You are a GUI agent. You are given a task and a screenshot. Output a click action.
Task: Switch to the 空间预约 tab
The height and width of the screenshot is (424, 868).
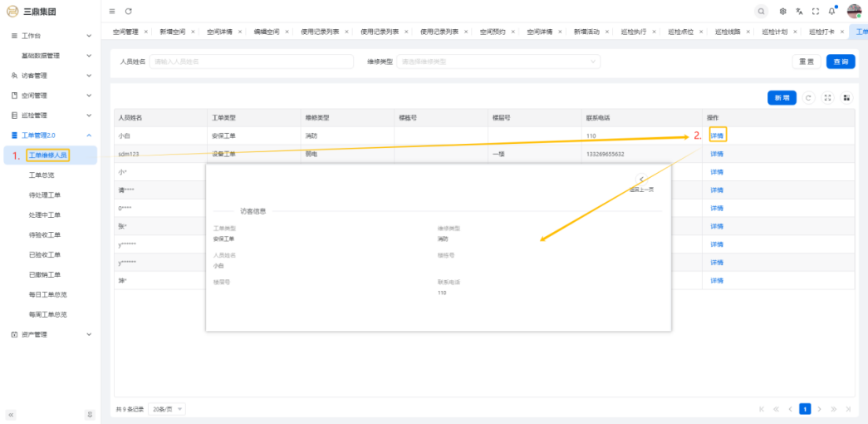[x=493, y=32]
